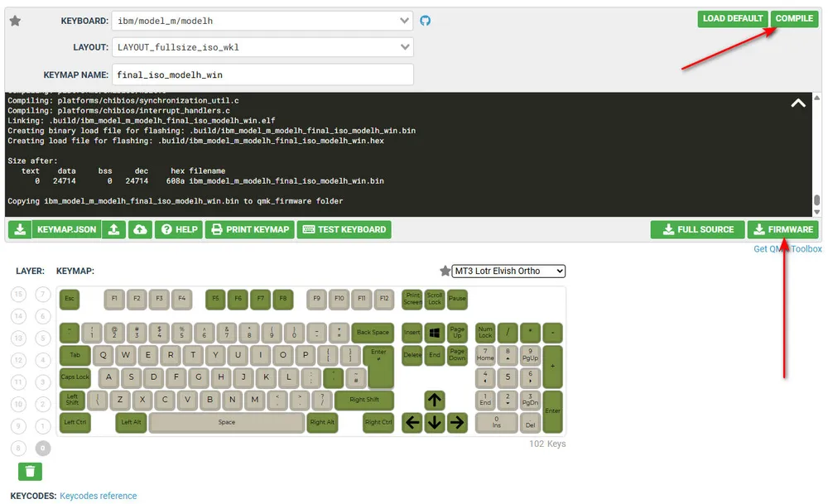Viewport: 828px width, 504px height.
Task: Click the console output scrollbar
Action: pos(817,201)
